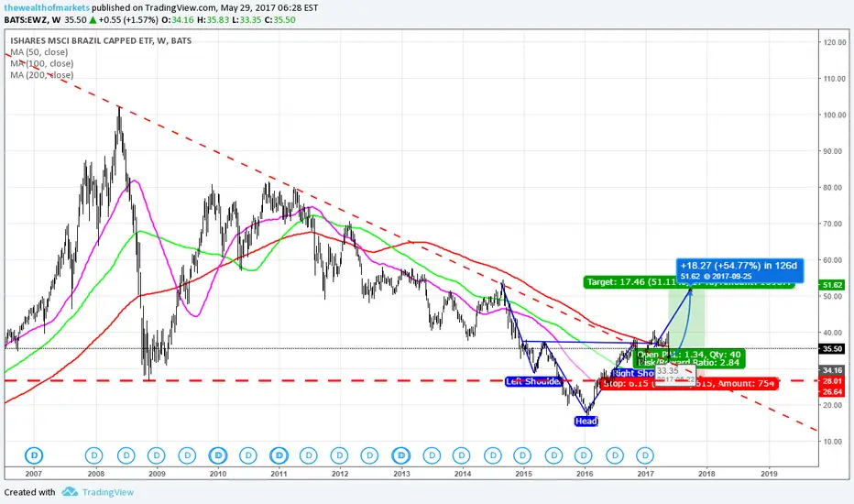
Task: Click the dividend marker between 2009 and 2010
Action: pyautogui.click(x=187, y=455)
